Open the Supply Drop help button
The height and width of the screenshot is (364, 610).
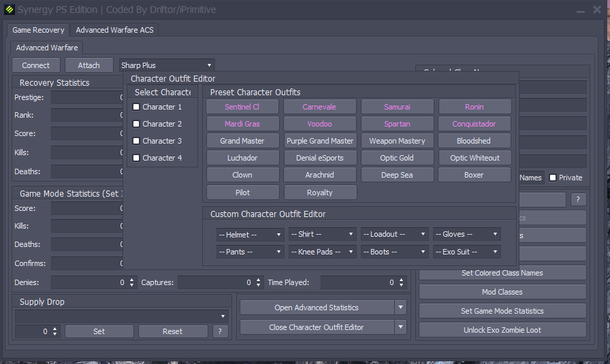220,331
